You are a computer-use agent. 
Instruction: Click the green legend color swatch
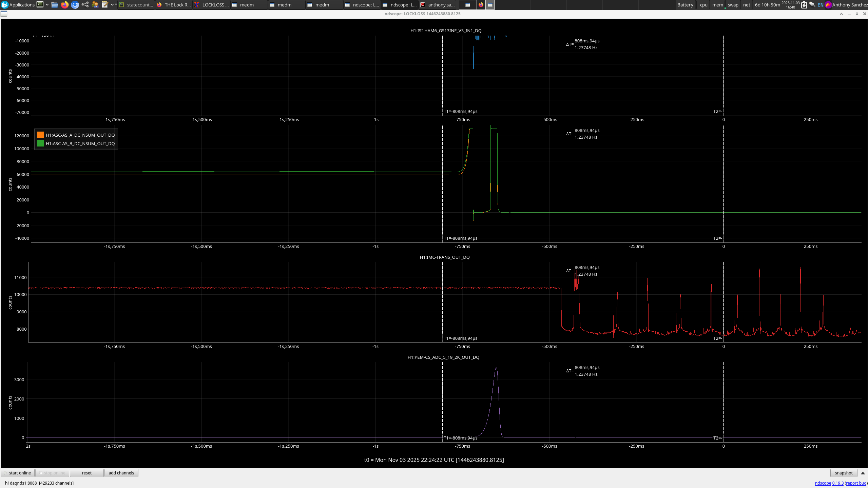pyautogui.click(x=40, y=143)
